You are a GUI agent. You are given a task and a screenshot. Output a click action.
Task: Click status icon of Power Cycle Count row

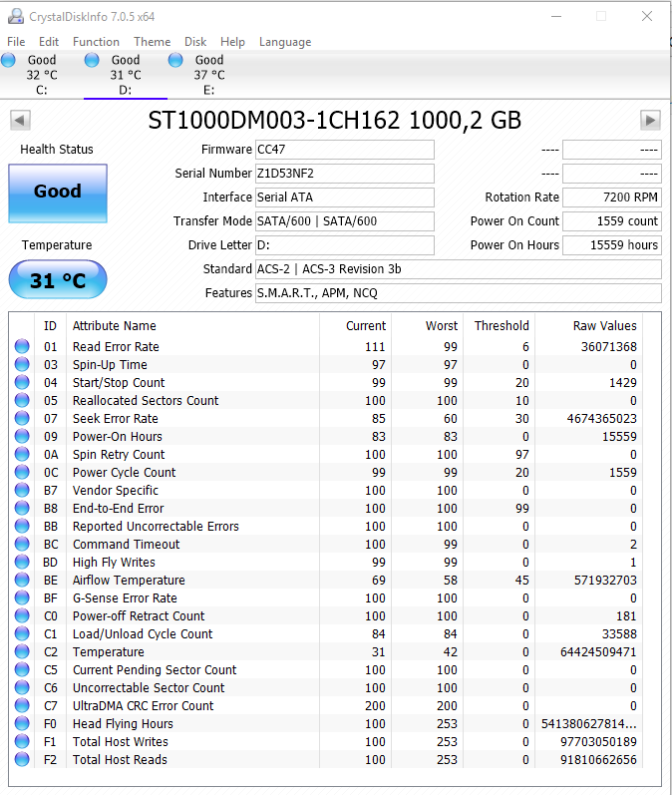(22, 472)
